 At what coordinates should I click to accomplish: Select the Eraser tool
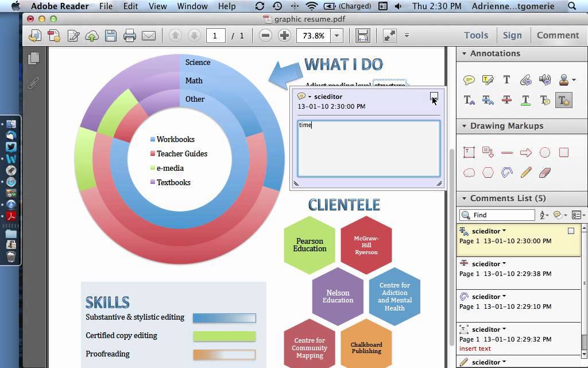pos(544,172)
